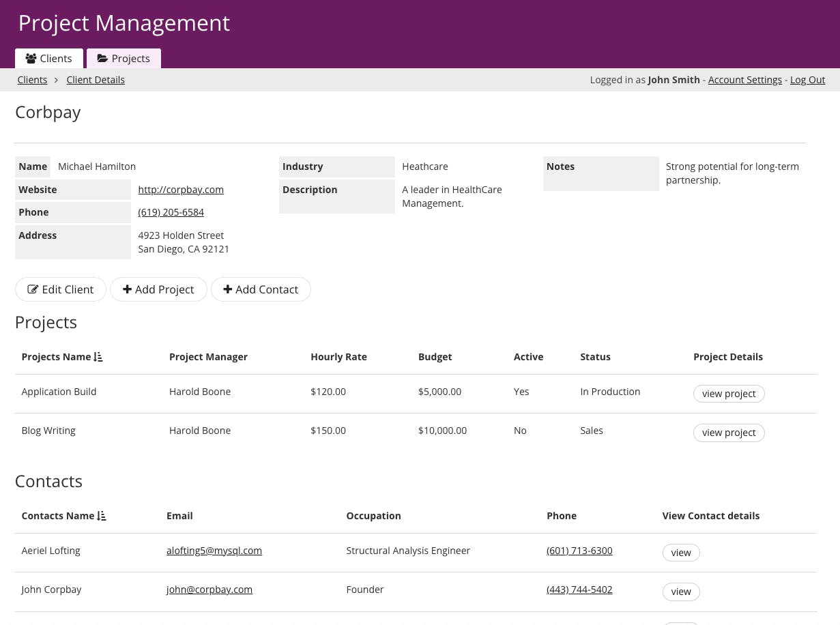Screen dimensions: 840x625
Task: Click the sort icon beside Projects Name
Action: tap(98, 357)
